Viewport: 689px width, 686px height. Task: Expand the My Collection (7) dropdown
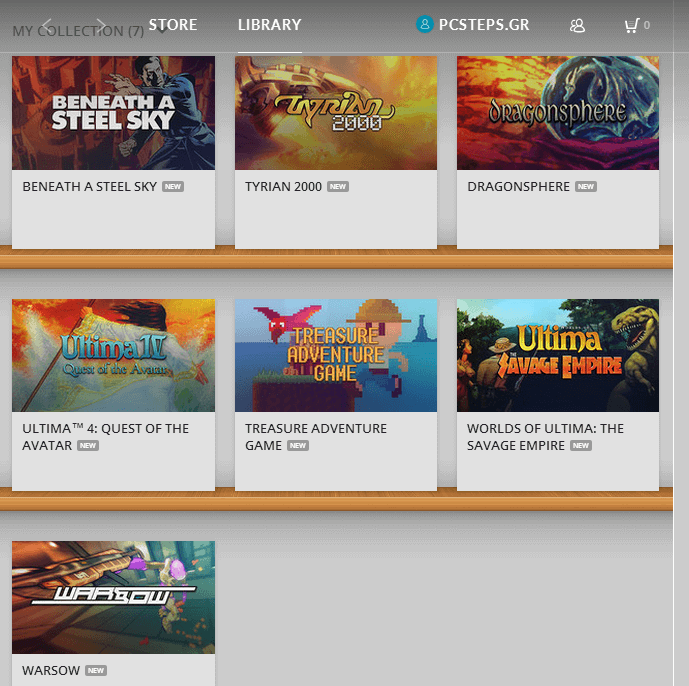[162, 31]
